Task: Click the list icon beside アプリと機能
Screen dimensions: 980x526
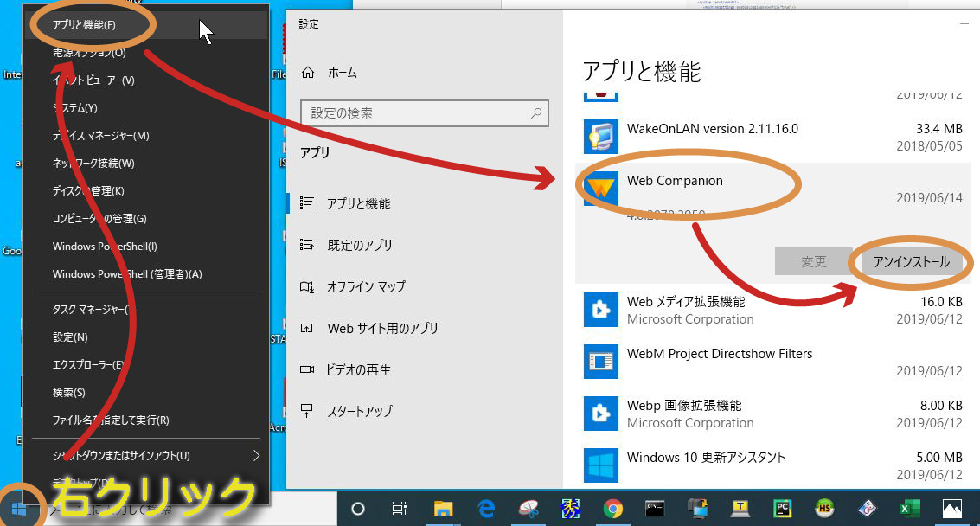Action: (x=306, y=203)
